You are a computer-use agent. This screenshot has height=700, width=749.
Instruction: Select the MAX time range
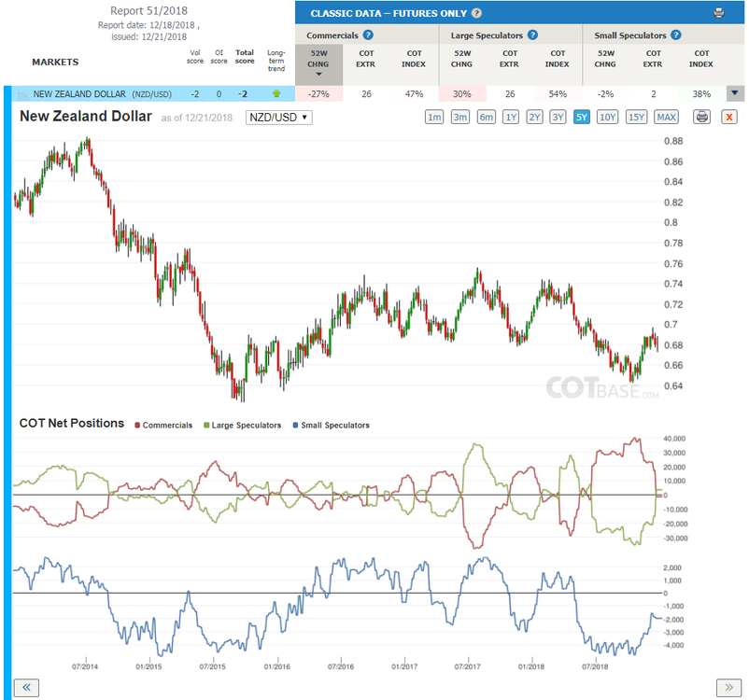pyautogui.click(x=667, y=117)
